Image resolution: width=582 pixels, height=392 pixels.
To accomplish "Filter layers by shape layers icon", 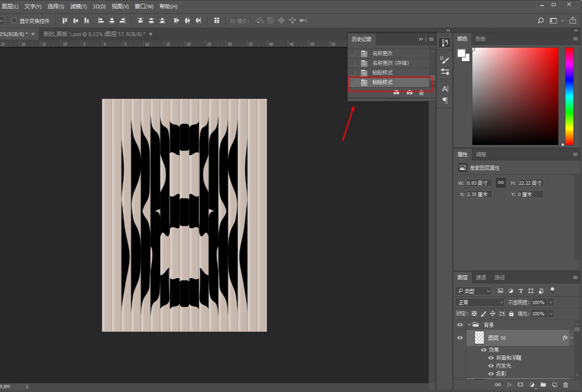I will click(531, 291).
